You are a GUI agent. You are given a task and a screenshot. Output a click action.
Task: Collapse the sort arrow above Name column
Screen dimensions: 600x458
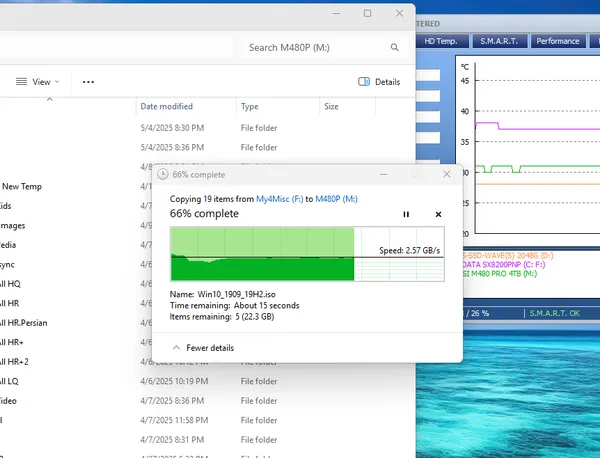[x=50, y=99]
